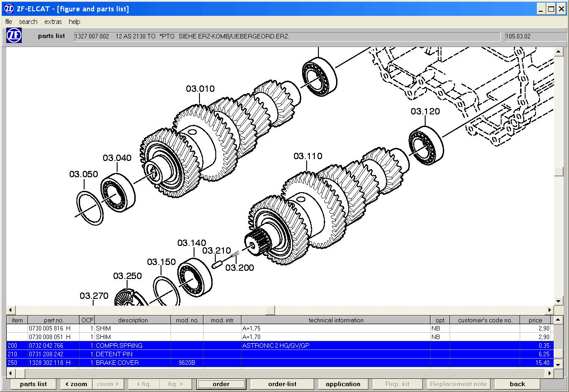Click figure label 03.140
The width and height of the screenshot is (569, 392).
click(x=192, y=243)
